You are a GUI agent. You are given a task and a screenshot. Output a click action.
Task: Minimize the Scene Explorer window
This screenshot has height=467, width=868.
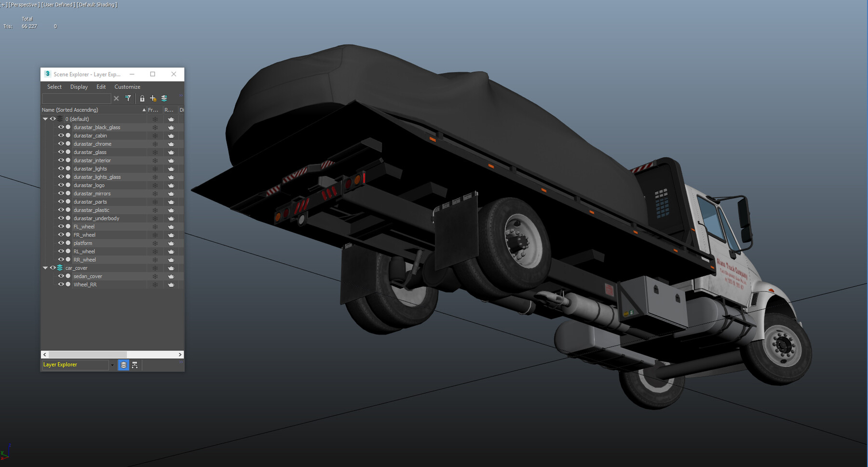point(132,74)
